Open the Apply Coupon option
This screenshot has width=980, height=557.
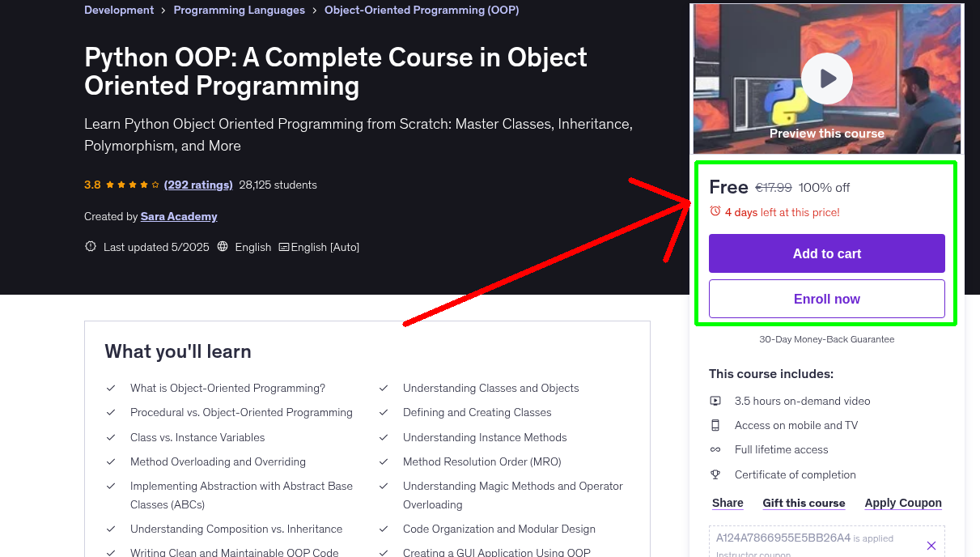click(902, 503)
